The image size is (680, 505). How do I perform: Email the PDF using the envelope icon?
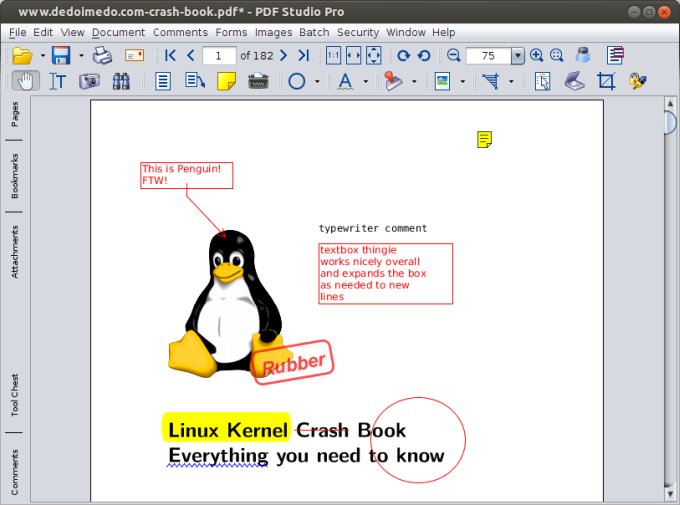pyautogui.click(x=134, y=56)
